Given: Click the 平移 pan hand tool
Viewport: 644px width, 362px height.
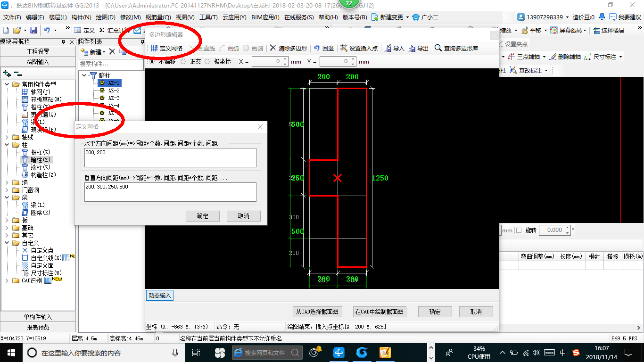Looking at the screenshot, I should (x=531, y=30).
